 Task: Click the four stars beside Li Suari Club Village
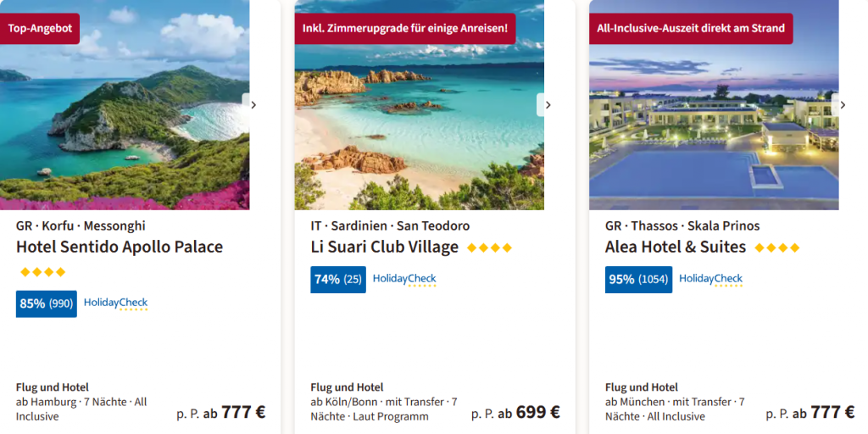pyautogui.click(x=490, y=248)
